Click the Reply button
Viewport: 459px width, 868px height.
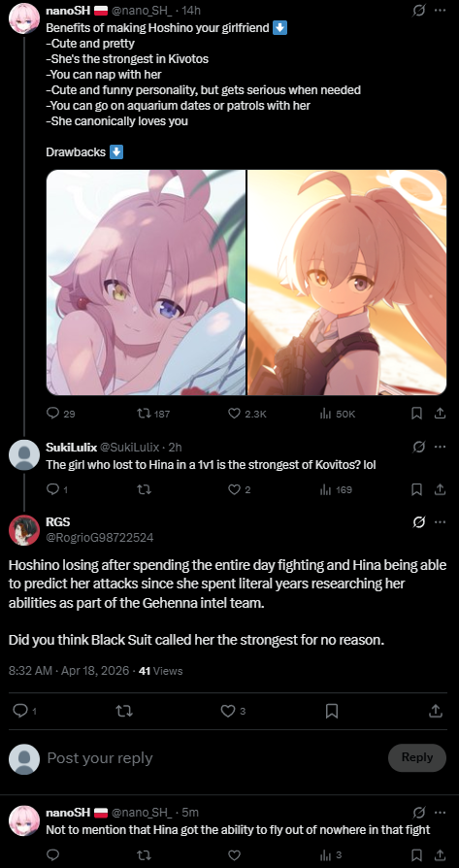point(417,757)
